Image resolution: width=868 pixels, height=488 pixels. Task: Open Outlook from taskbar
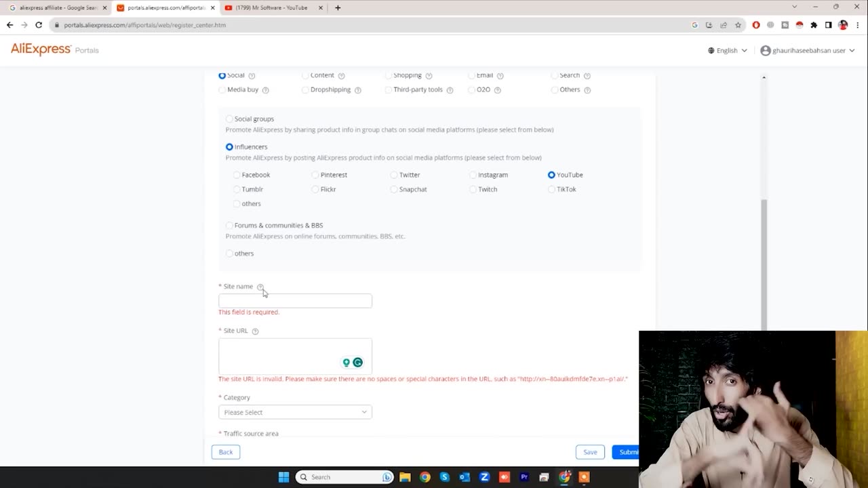tap(465, 477)
